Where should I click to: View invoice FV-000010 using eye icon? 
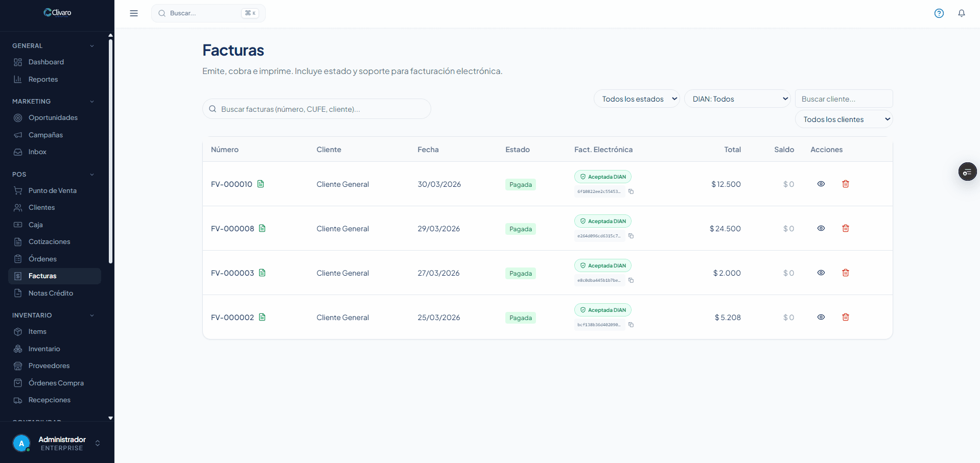pos(821,184)
